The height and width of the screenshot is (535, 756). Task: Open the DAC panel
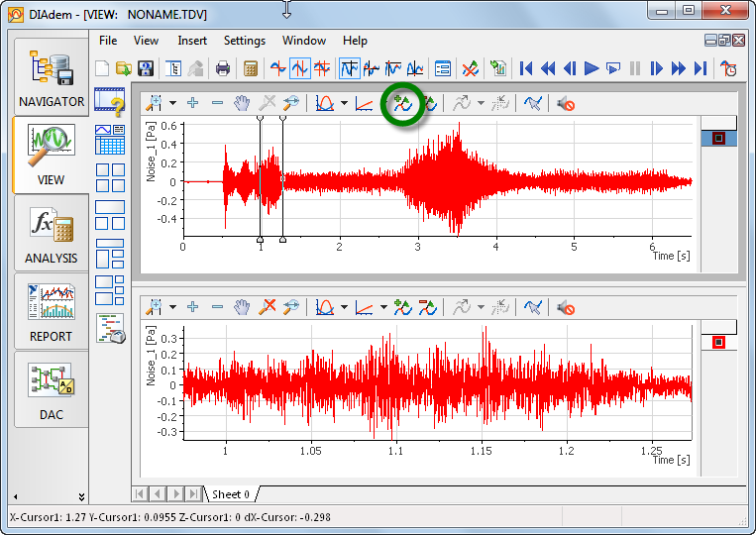[51, 389]
